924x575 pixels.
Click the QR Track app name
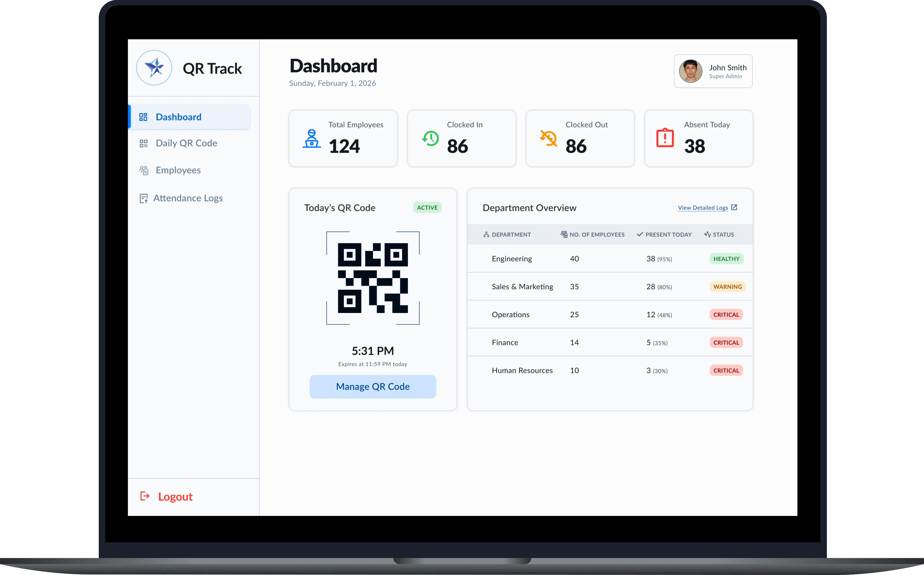tap(212, 68)
